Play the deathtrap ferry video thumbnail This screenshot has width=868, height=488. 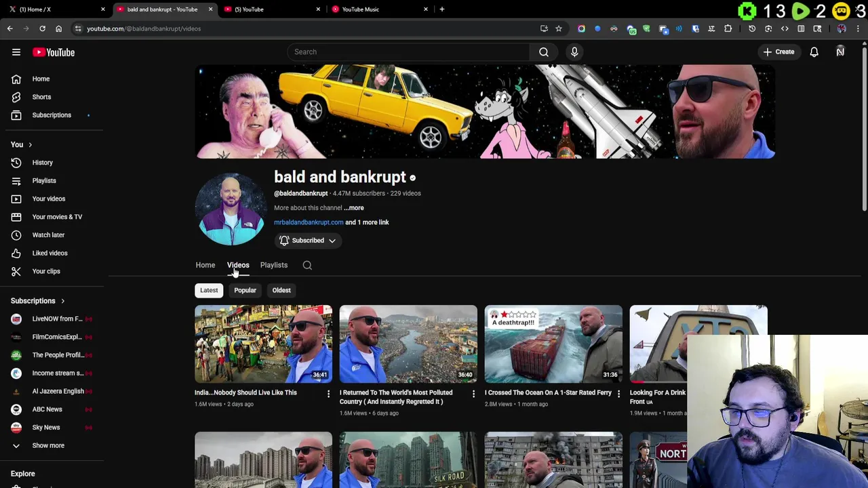pyautogui.click(x=553, y=344)
